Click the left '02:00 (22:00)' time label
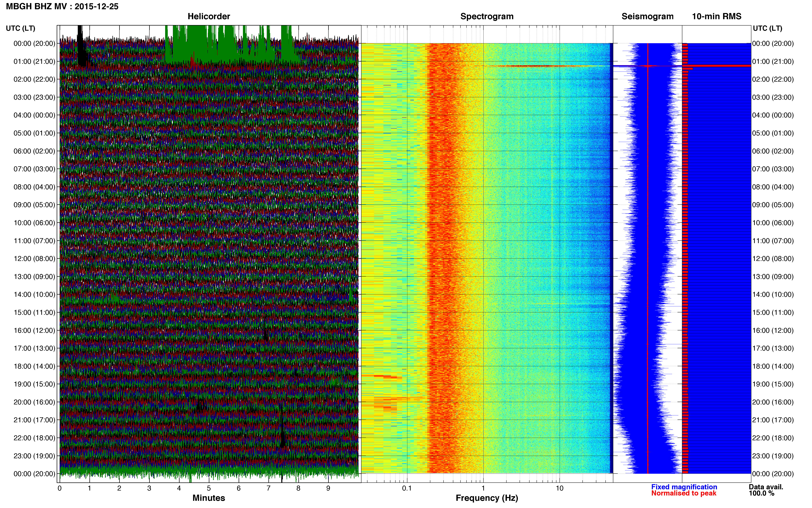This screenshot has width=812, height=508. pos(34,79)
